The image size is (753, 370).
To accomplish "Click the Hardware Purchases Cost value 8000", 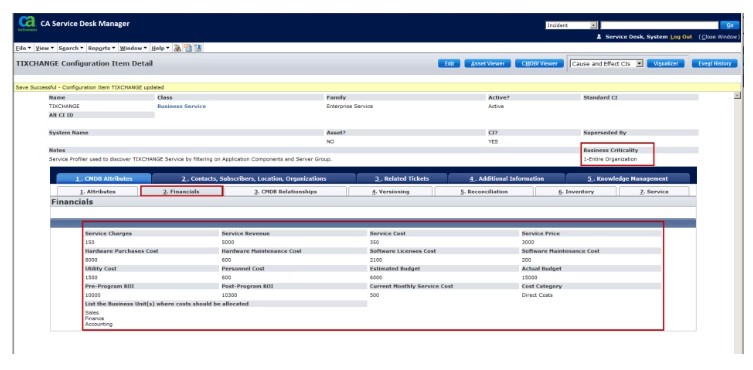I will pos(91,260).
